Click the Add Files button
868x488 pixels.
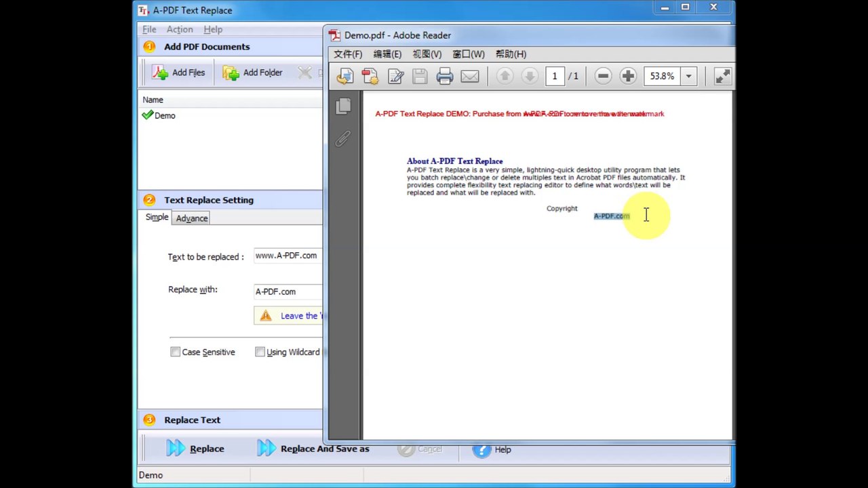178,73
